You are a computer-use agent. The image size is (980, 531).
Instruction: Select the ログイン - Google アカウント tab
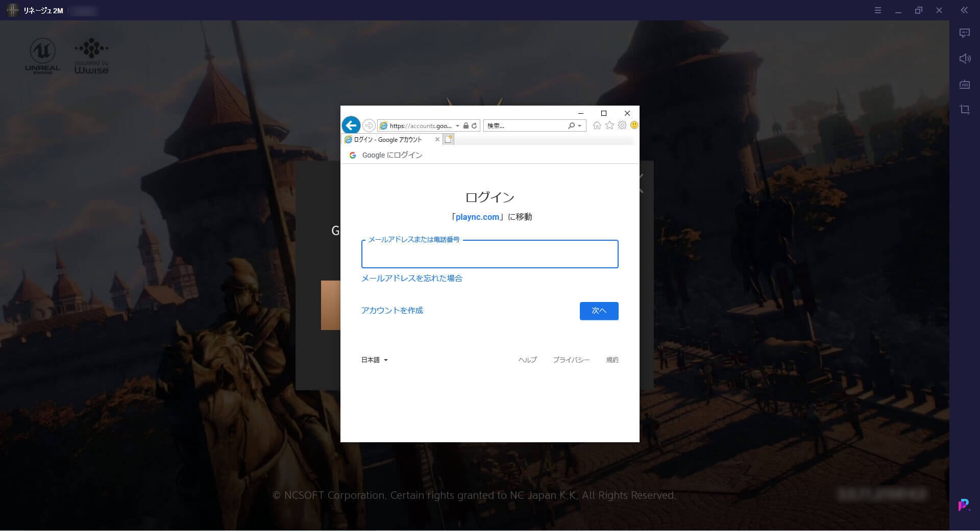point(388,139)
